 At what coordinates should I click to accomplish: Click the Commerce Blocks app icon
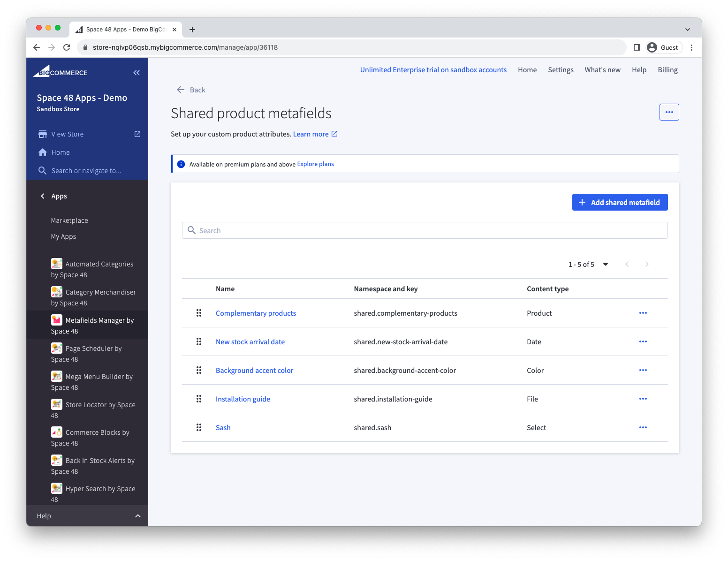[x=57, y=432]
